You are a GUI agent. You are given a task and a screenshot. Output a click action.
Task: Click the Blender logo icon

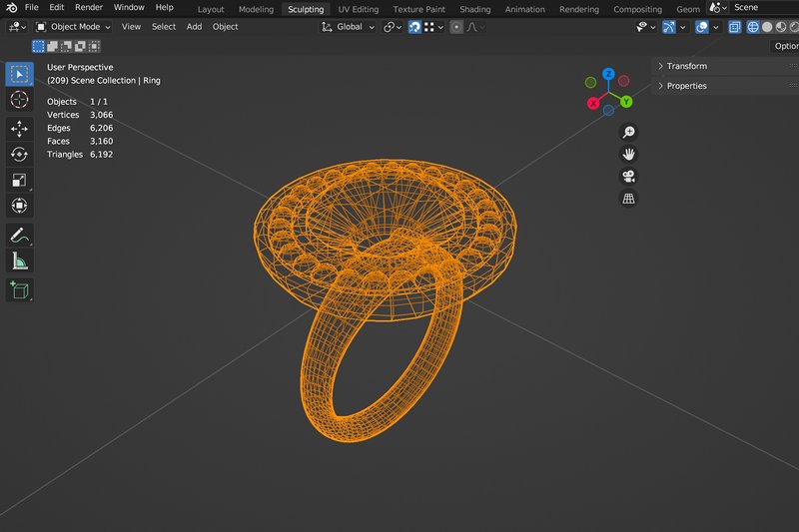(11, 8)
